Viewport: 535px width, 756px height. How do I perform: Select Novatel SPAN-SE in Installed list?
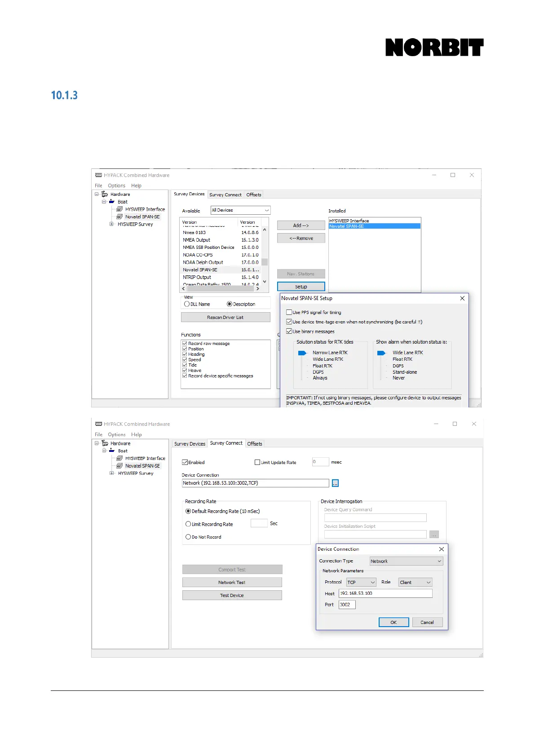click(375, 226)
